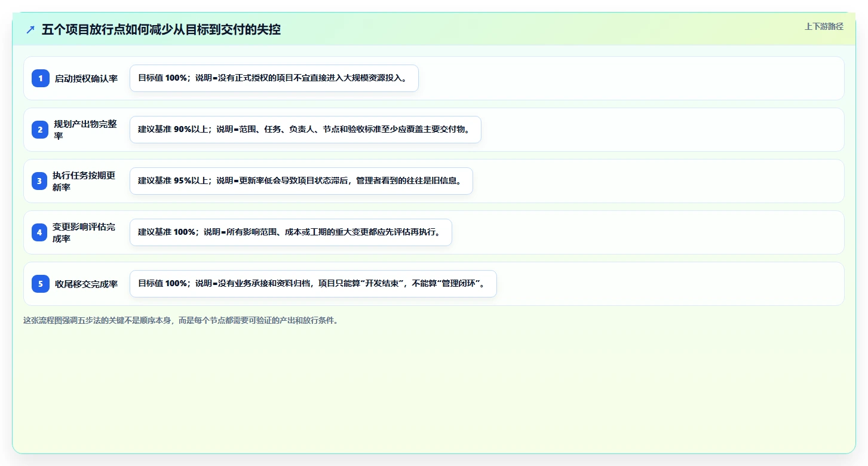Screen dimensions: 868x466
Task: Click the 上下游路径 label
Action: pyautogui.click(x=824, y=26)
